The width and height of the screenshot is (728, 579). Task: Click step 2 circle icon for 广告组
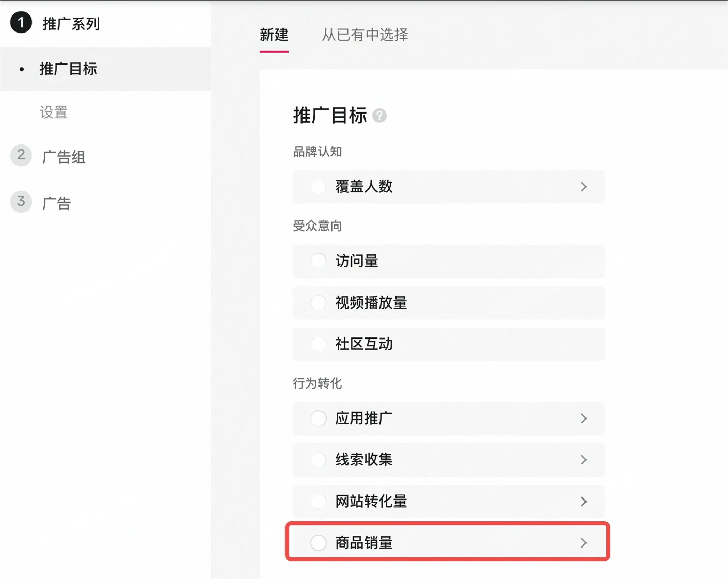(21, 155)
